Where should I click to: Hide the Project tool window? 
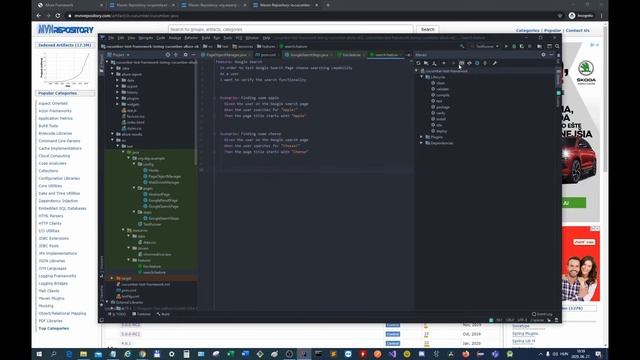pos(193,55)
